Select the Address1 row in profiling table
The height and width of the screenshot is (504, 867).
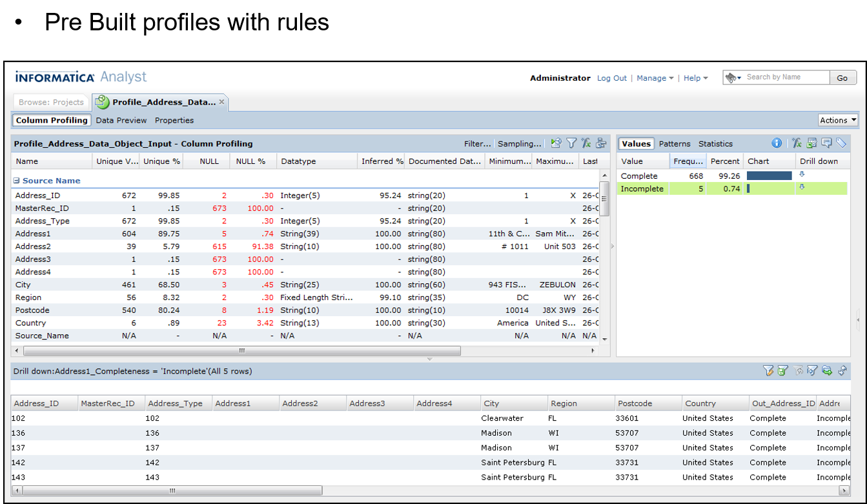(x=305, y=234)
